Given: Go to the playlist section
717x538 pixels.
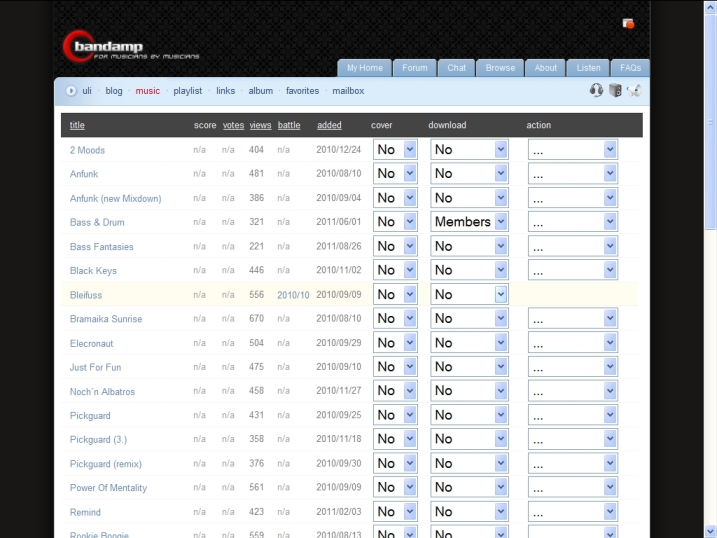Looking at the screenshot, I should 187,91.
